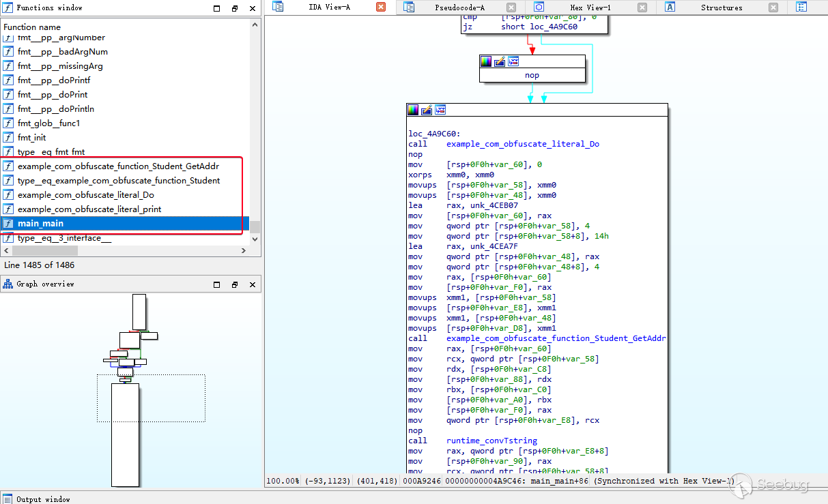Viewport: 828px width, 504px height.
Task: Jump to unk_4CEB07 reference
Action: [494, 205]
